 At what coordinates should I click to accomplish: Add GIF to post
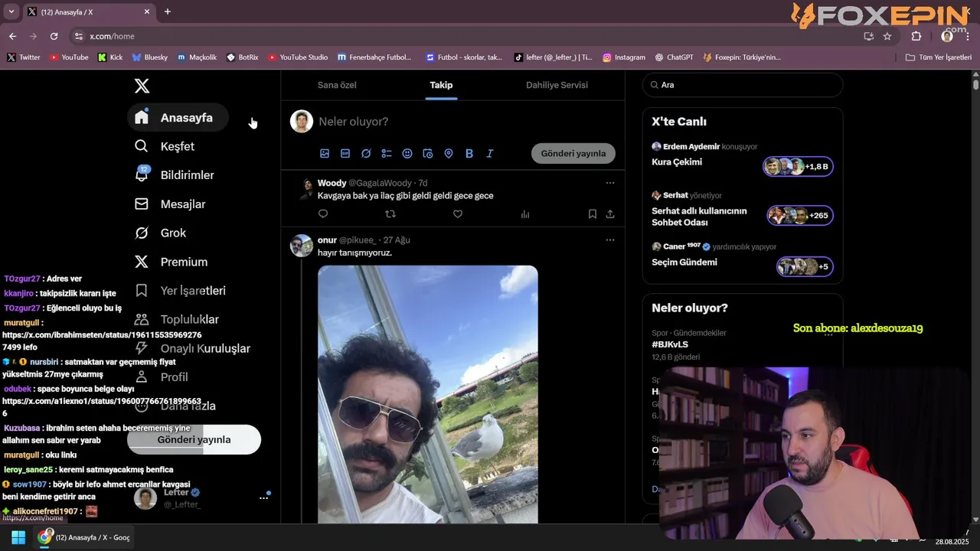click(x=345, y=154)
